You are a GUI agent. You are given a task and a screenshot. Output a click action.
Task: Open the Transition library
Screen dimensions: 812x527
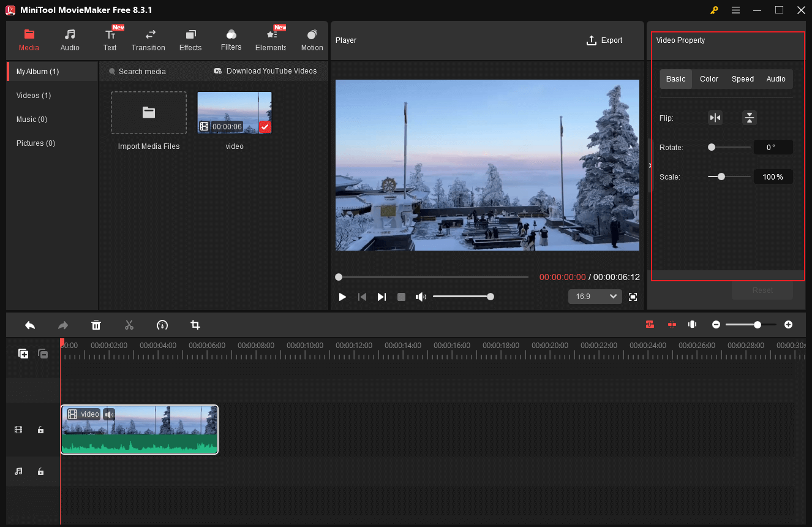[148, 40]
